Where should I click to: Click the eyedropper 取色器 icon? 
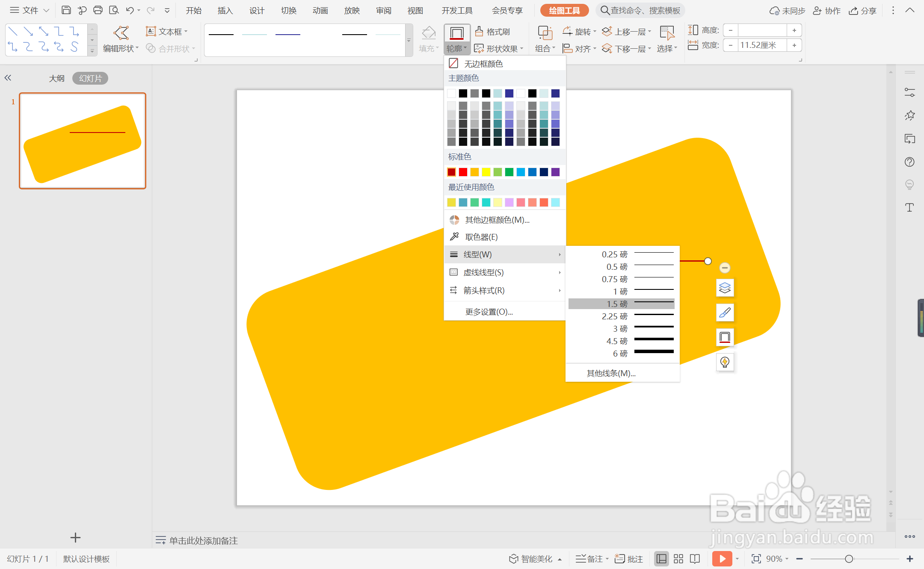click(454, 237)
